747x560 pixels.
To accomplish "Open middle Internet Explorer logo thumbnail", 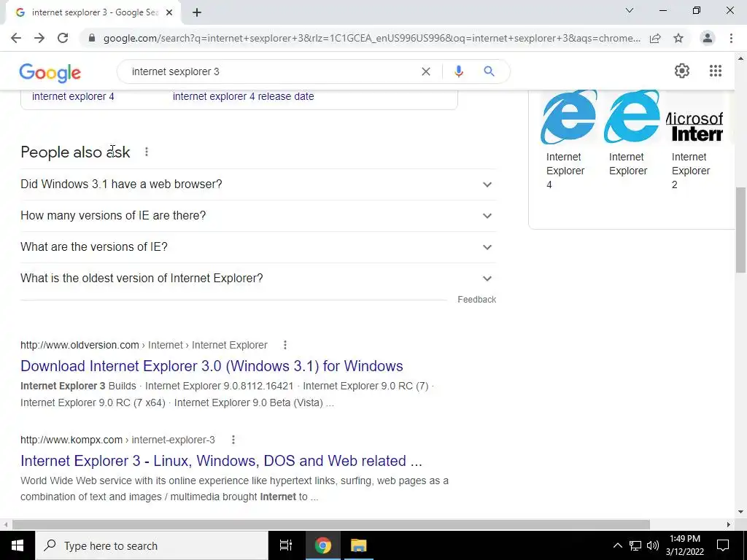I will (631, 117).
